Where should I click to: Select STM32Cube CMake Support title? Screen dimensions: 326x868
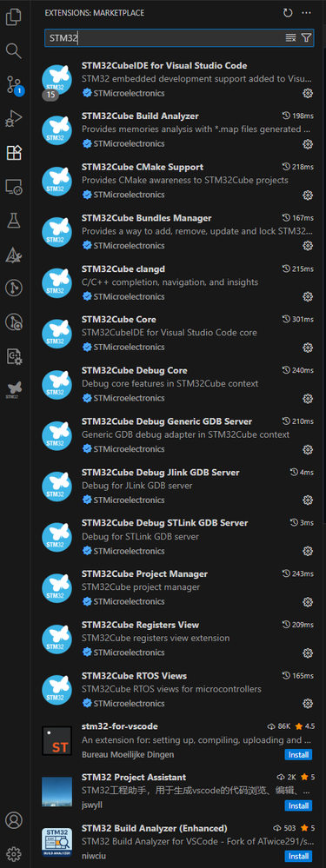pos(143,167)
